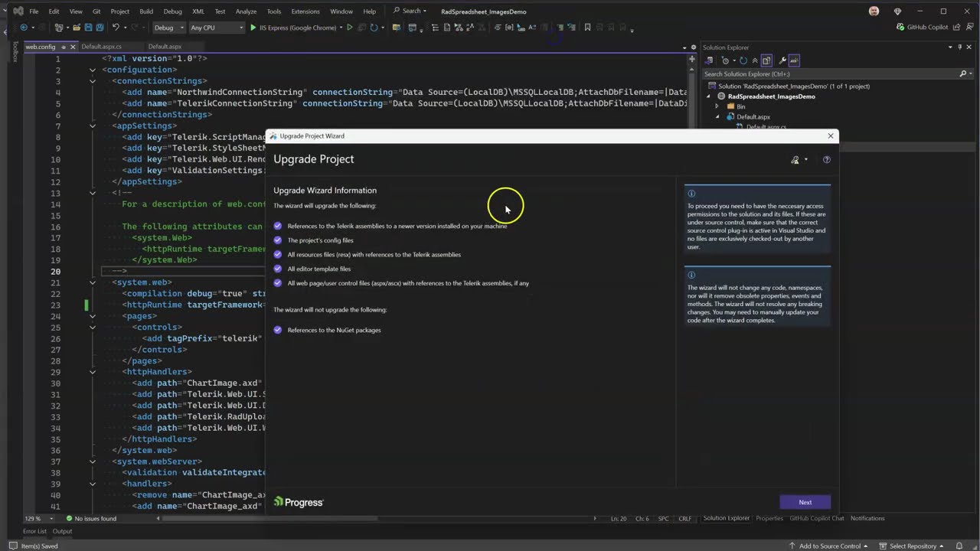Close the Upgrade Project Wizard dialog
The width and height of the screenshot is (980, 551).
point(831,135)
